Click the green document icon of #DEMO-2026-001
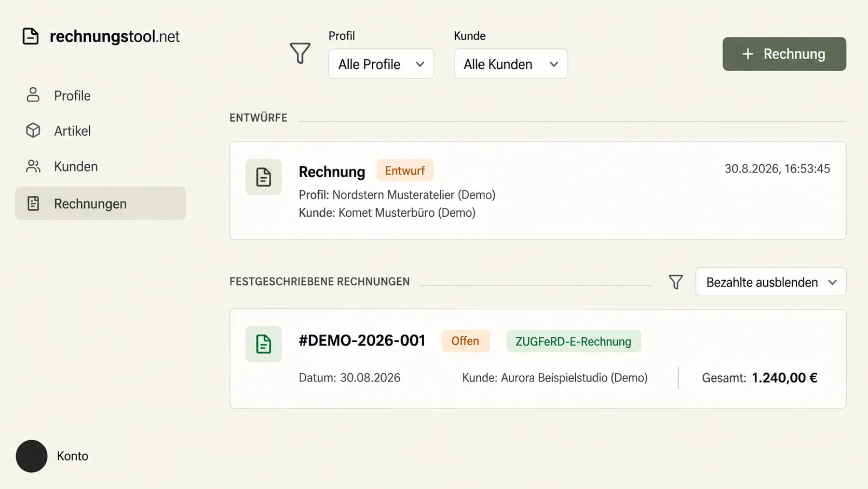The height and width of the screenshot is (489, 868). tap(264, 344)
